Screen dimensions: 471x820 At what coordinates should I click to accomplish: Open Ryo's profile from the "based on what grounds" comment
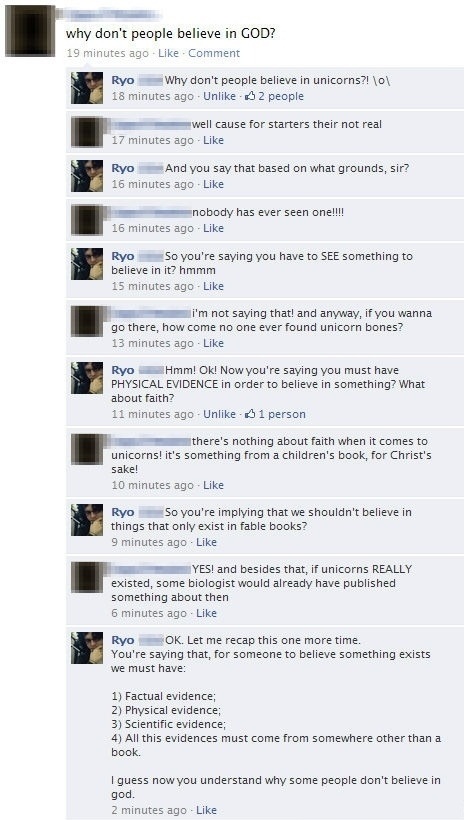[123, 168]
